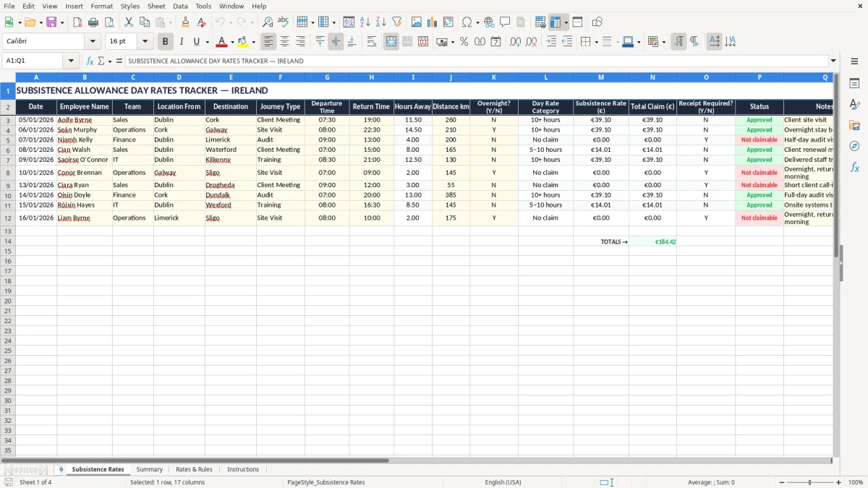Click Sort Descending icon
868x488 pixels.
[381, 22]
